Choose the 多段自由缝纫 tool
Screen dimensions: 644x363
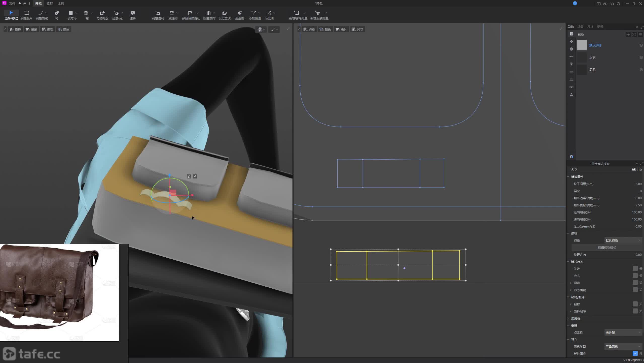pyautogui.click(x=191, y=15)
